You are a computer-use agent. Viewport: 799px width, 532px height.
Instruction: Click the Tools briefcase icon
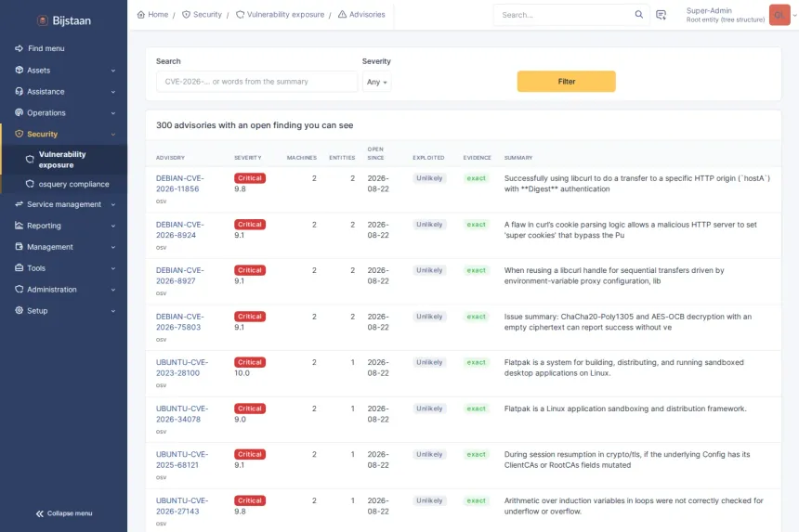(19, 267)
